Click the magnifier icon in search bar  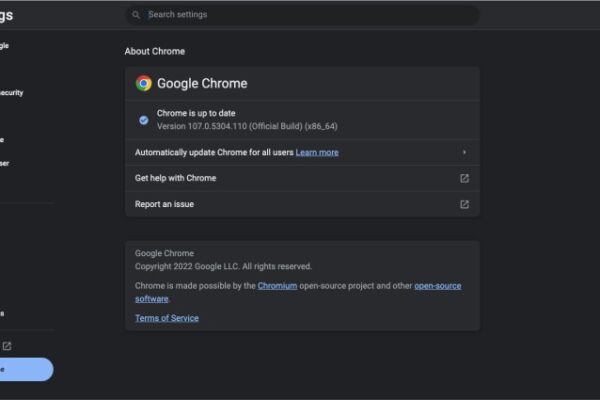click(x=136, y=15)
